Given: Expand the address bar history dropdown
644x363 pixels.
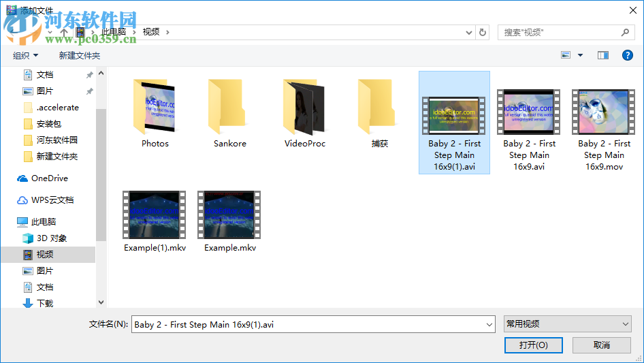Looking at the screenshot, I should click(468, 33).
